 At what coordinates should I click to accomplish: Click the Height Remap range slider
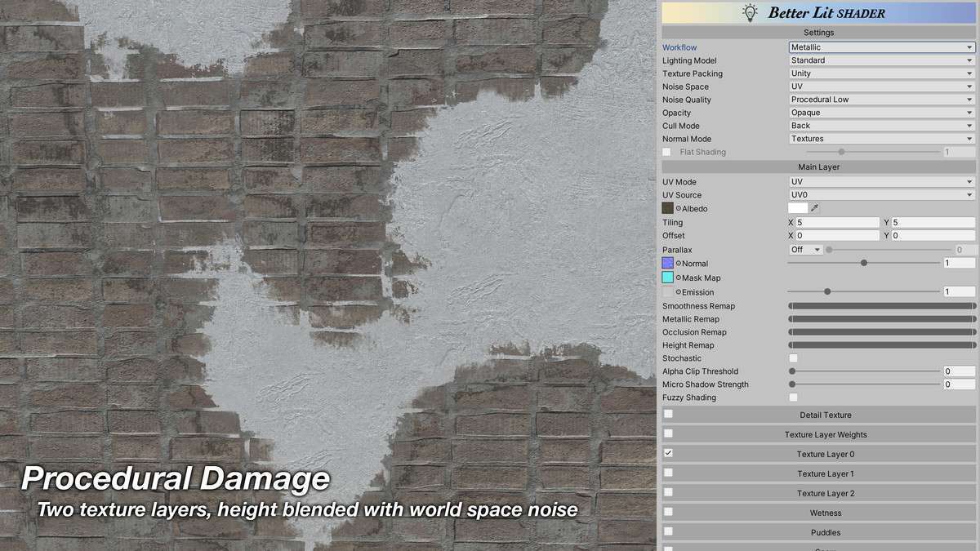[x=882, y=345]
